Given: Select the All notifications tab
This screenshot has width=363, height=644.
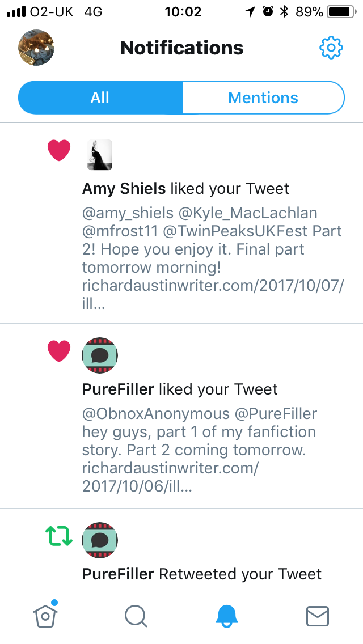Looking at the screenshot, I should [x=100, y=98].
